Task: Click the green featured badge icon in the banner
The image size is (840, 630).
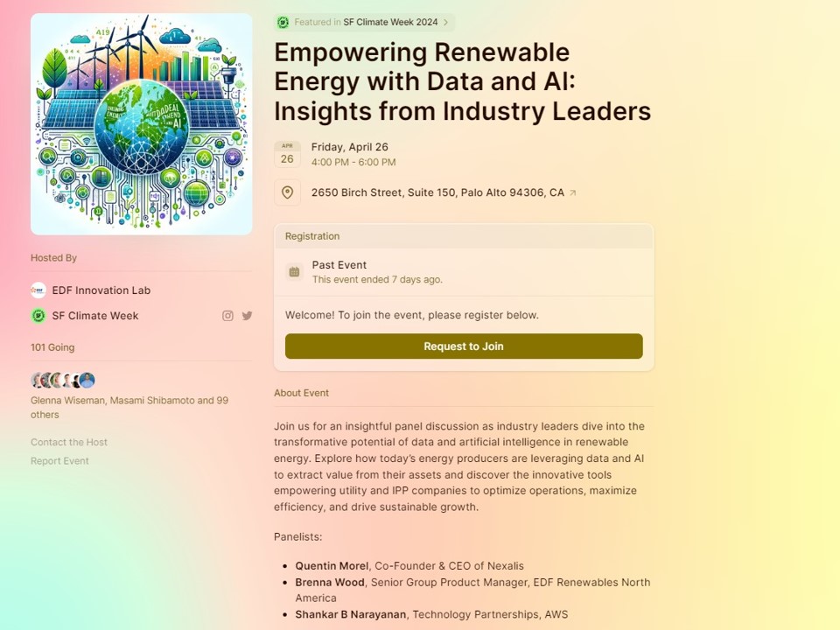Action: 282,22
